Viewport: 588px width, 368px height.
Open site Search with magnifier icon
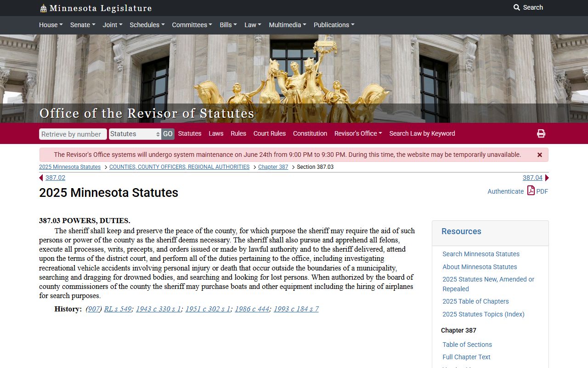coord(528,7)
